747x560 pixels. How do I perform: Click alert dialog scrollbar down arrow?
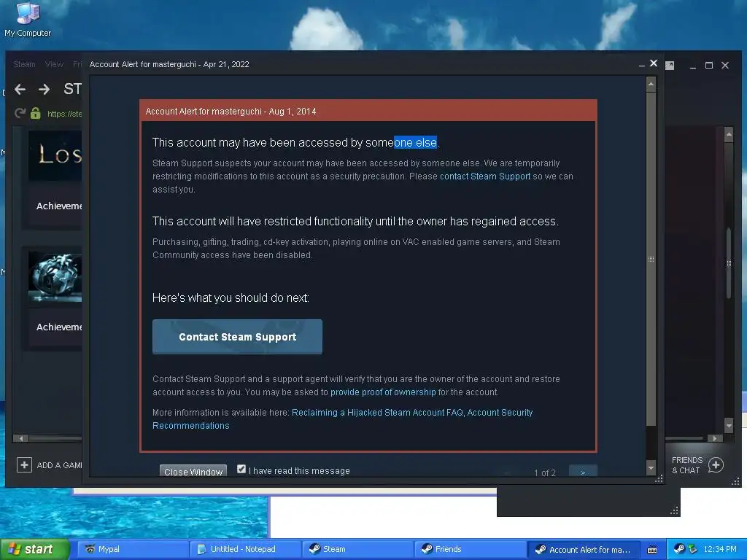tap(651, 468)
